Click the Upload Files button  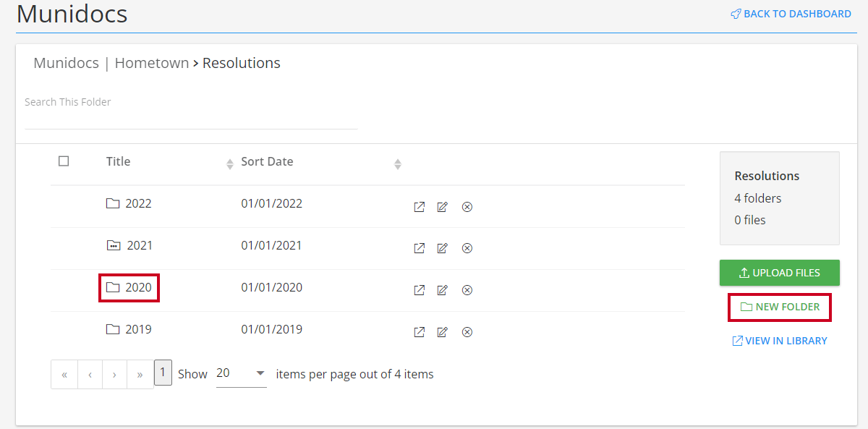780,273
